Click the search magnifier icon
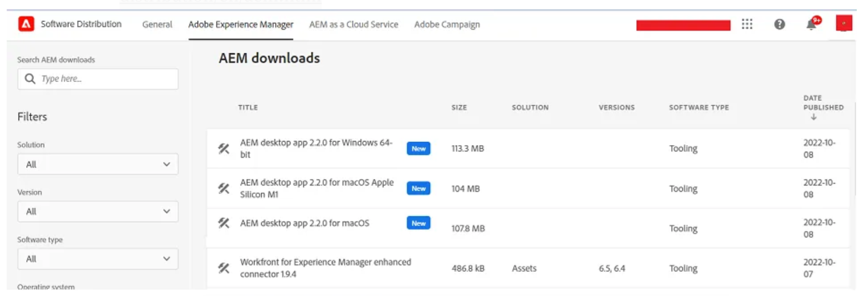The width and height of the screenshot is (868, 296). coord(30,78)
